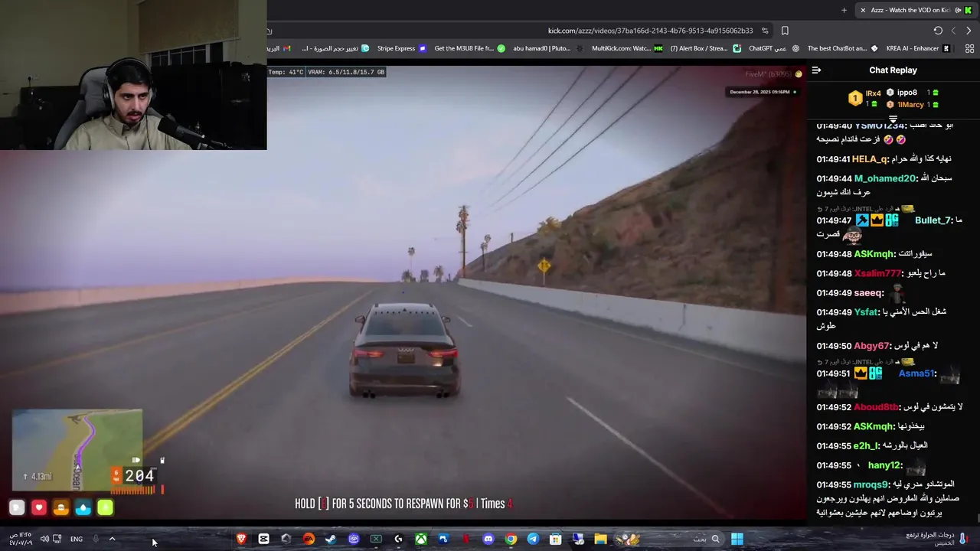Bookmark the current Kick page
The height and width of the screenshot is (551, 980).
785,31
